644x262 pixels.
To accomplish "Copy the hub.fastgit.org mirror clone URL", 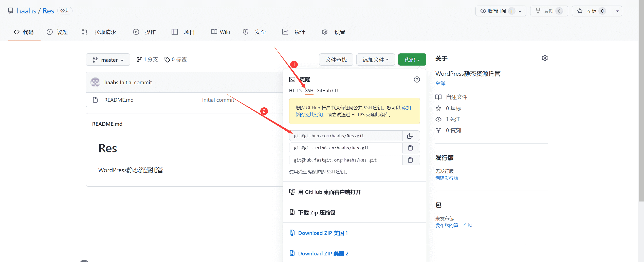I will click(x=410, y=160).
